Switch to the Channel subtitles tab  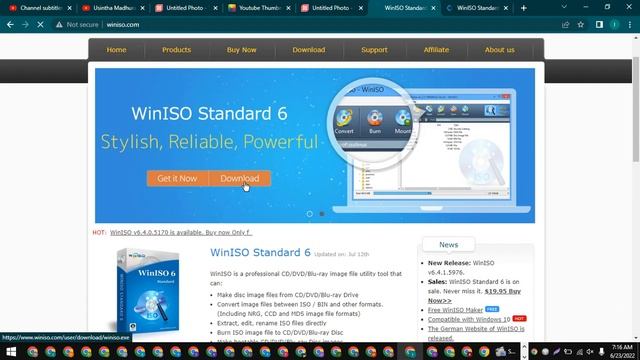(41, 8)
